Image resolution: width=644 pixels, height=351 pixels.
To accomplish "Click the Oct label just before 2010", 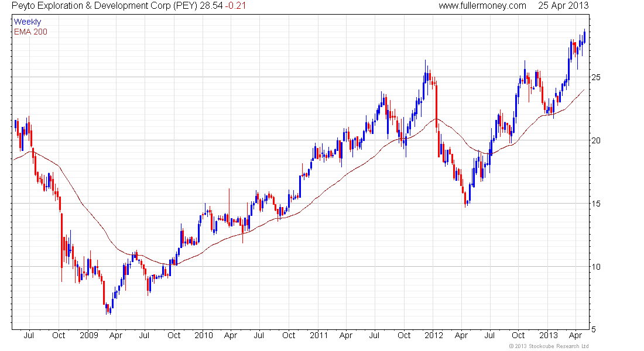I will tap(174, 335).
